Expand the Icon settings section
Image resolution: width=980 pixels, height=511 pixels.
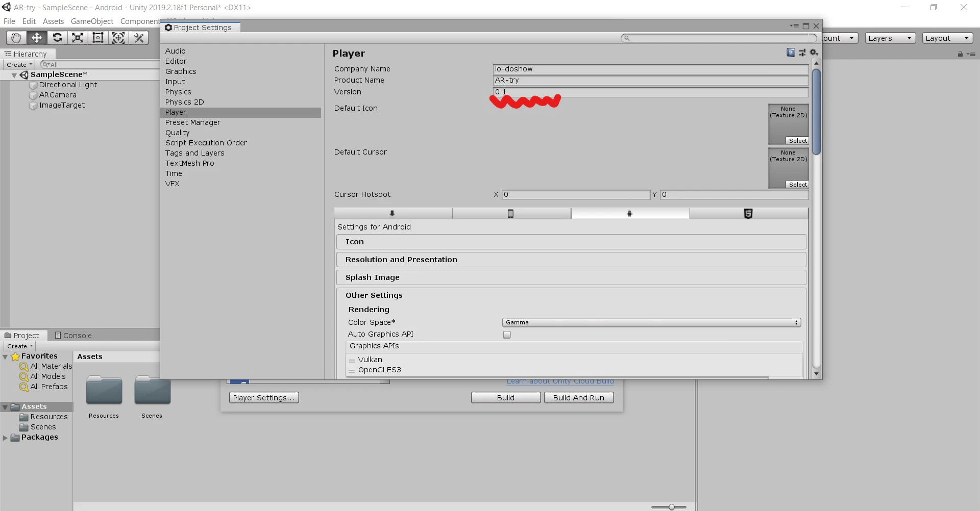pos(571,242)
